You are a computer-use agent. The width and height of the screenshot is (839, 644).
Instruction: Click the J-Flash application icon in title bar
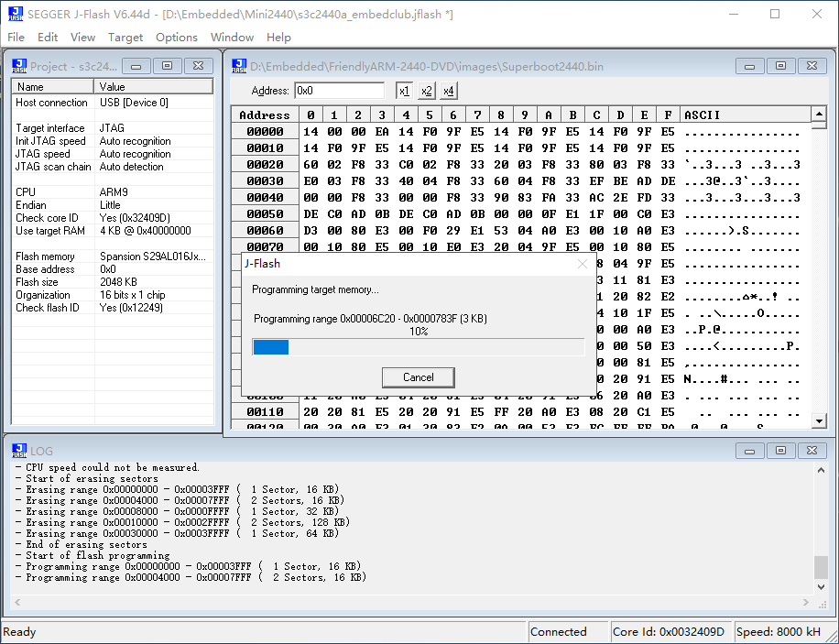(x=16, y=14)
